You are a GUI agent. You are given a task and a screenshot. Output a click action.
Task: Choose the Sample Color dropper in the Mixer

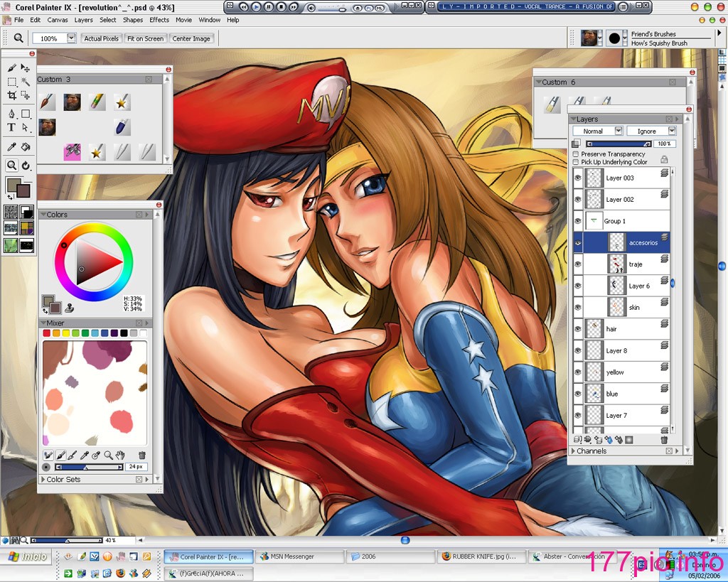pyautogui.click(x=85, y=456)
